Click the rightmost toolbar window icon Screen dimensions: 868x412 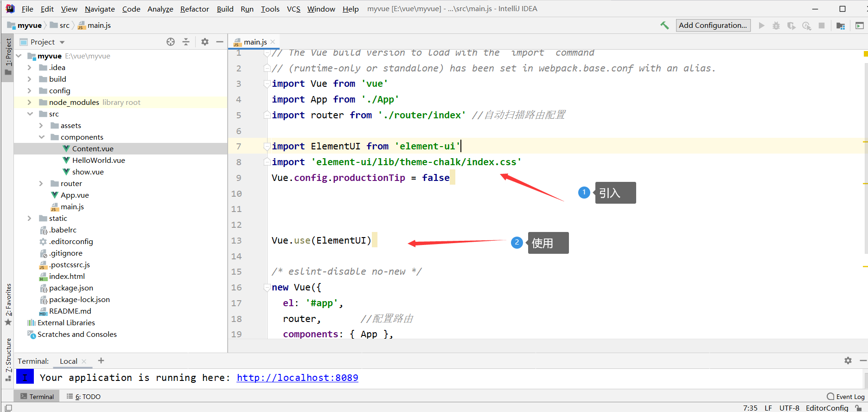coord(859,26)
